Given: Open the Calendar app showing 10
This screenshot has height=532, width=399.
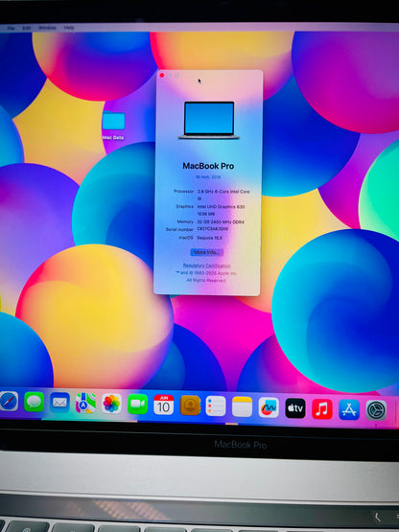Looking at the screenshot, I should tap(163, 405).
